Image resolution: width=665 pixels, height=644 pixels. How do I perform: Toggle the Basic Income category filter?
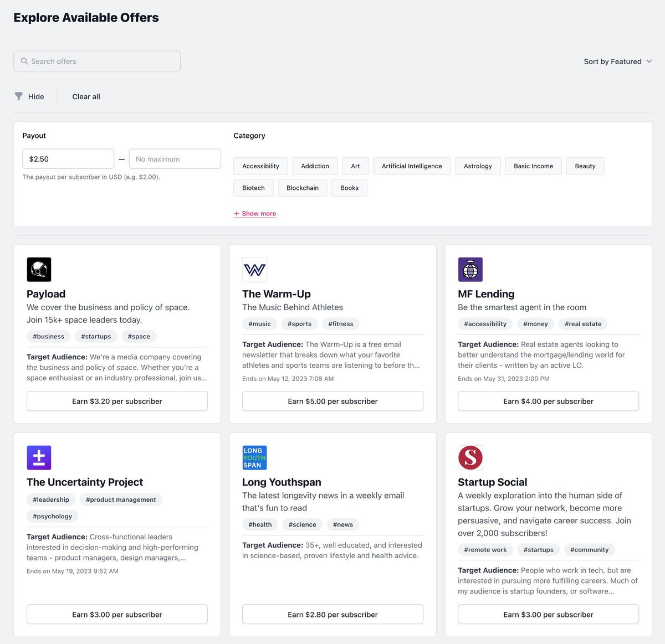[533, 166]
